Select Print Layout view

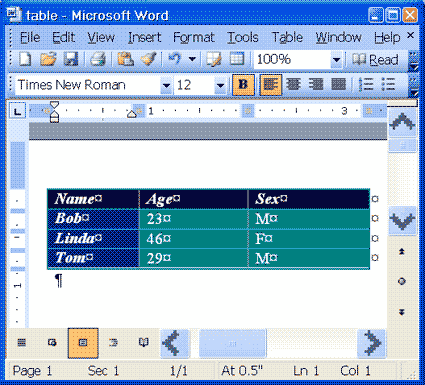(83, 343)
